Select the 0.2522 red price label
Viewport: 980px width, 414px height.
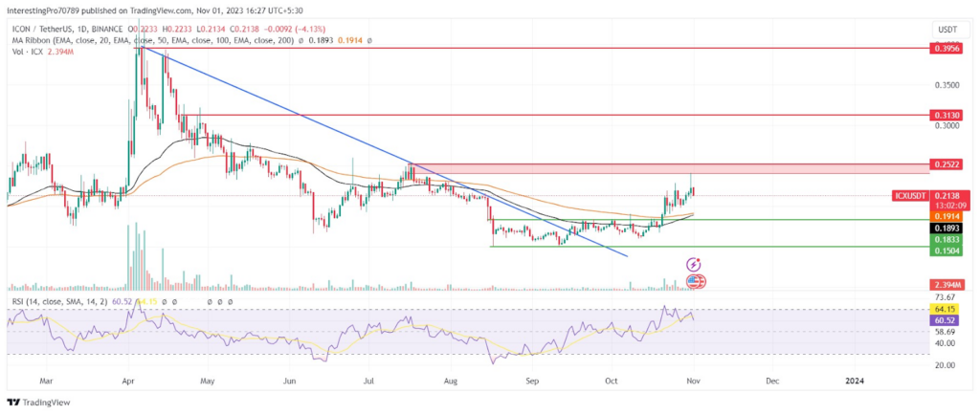pyautogui.click(x=946, y=164)
